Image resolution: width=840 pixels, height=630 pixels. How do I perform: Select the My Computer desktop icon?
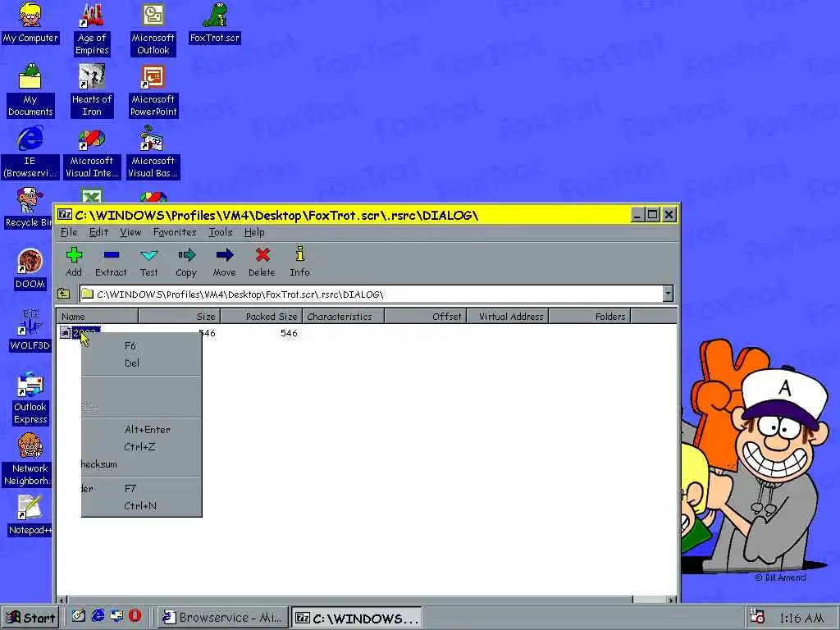(30, 23)
